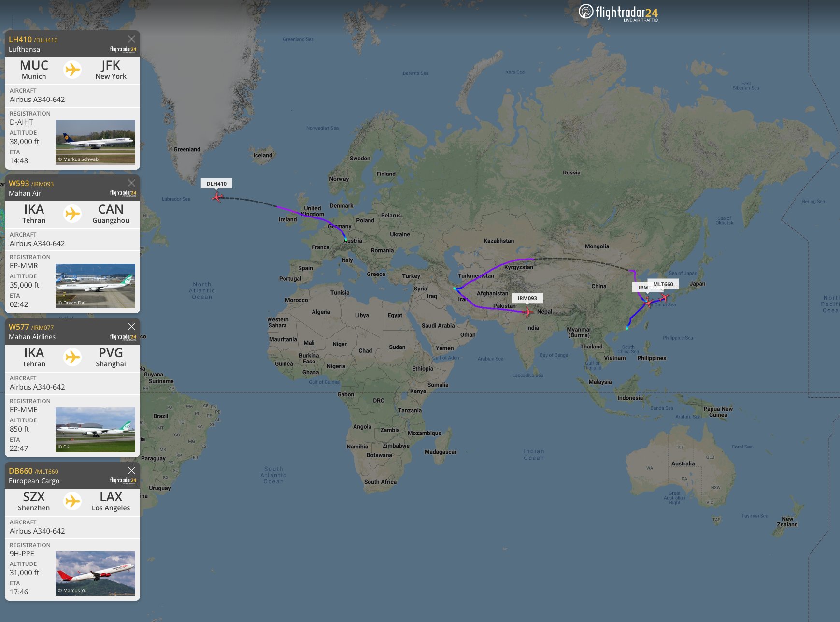Click the SZX Shenzhen origin airport
The height and width of the screenshot is (622, 840).
[34, 501]
